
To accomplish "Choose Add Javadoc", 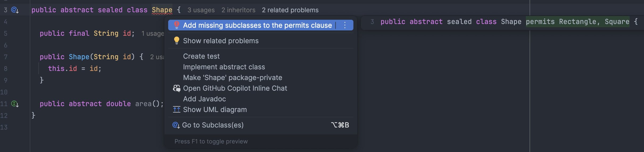I will (204, 99).
